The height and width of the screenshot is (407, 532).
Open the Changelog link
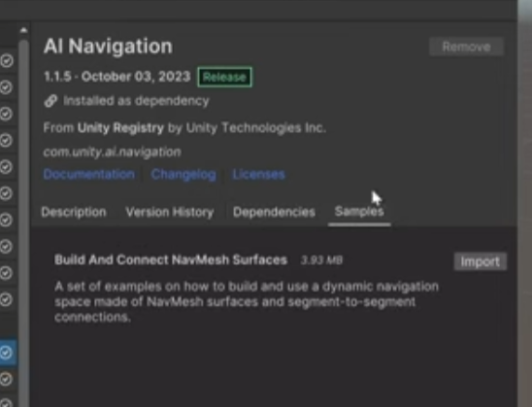(183, 174)
